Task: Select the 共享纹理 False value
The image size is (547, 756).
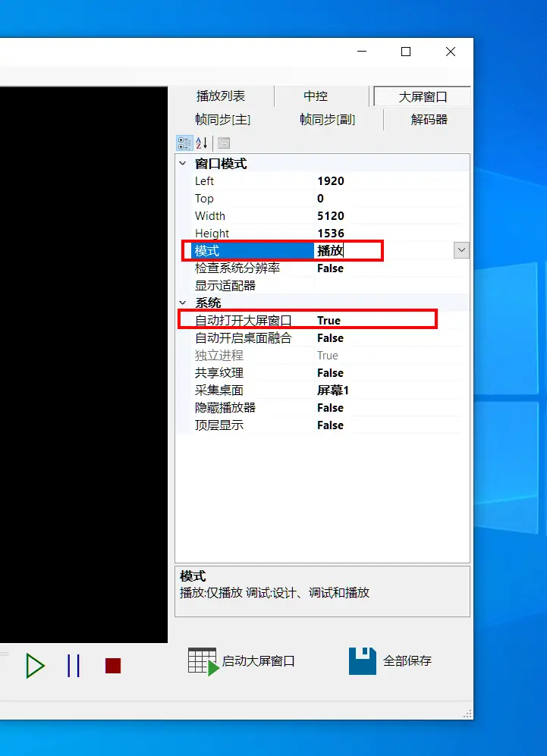Action: pos(331,373)
